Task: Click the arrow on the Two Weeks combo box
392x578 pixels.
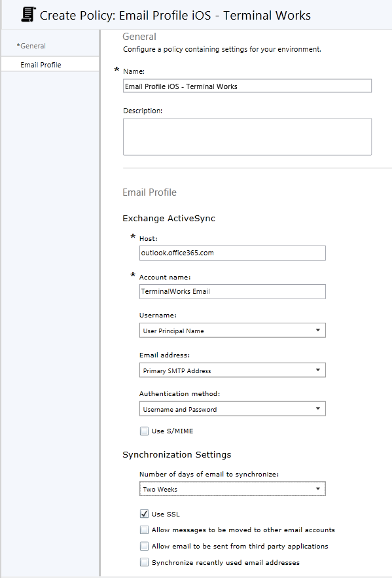Action: click(x=318, y=489)
